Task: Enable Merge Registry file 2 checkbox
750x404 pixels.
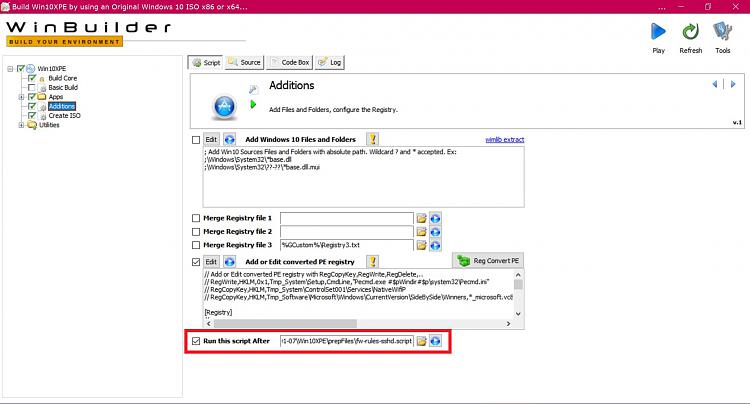Action: [x=196, y=231]
